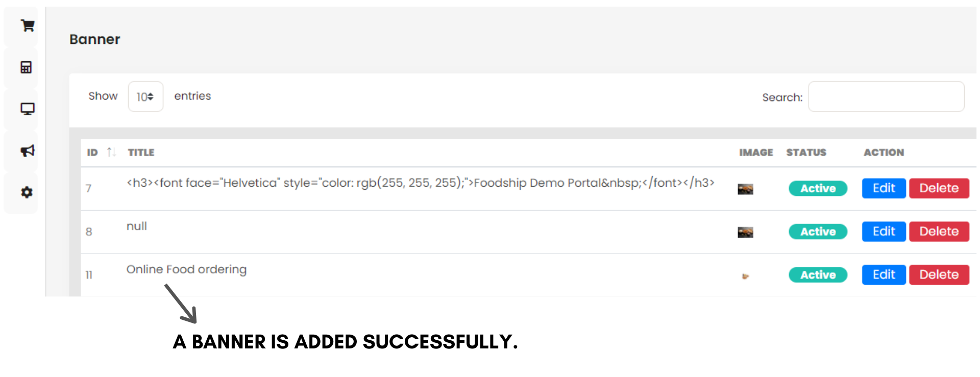Delete the Online Food ordering banner
980x377 pixels.
point(938,275)
